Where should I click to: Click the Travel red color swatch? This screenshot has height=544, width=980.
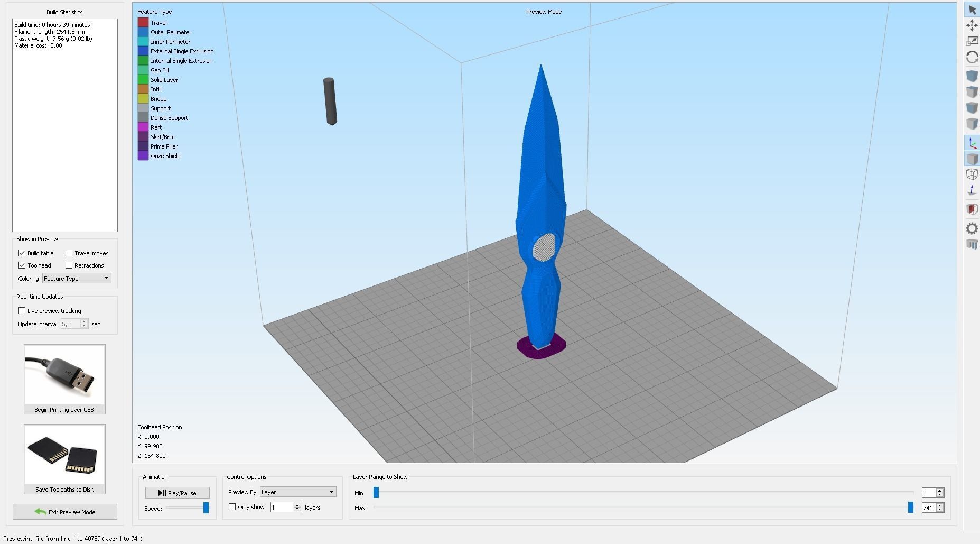pyautogui.click(x=143, y=23)
